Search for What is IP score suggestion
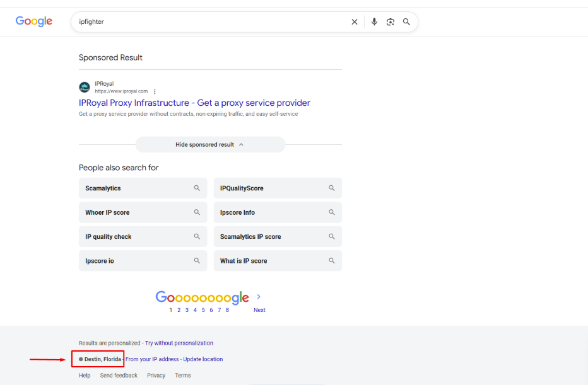Viewport: 588px width, 385px height. tap(278, 261)
